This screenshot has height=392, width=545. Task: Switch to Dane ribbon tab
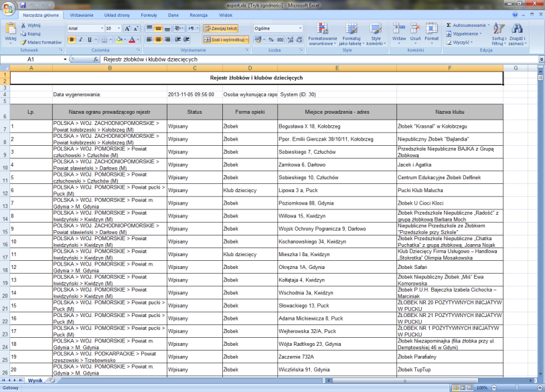click(173, 15)
